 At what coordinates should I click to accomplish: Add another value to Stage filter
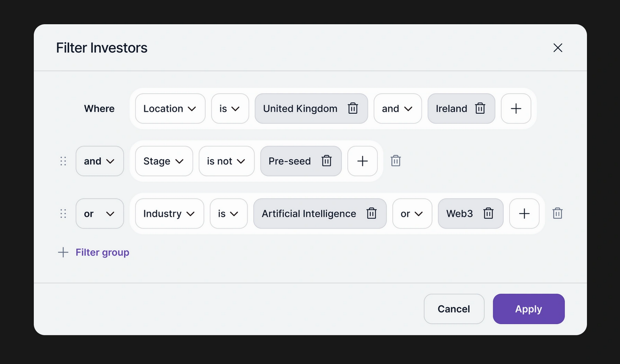click(362, 161)
